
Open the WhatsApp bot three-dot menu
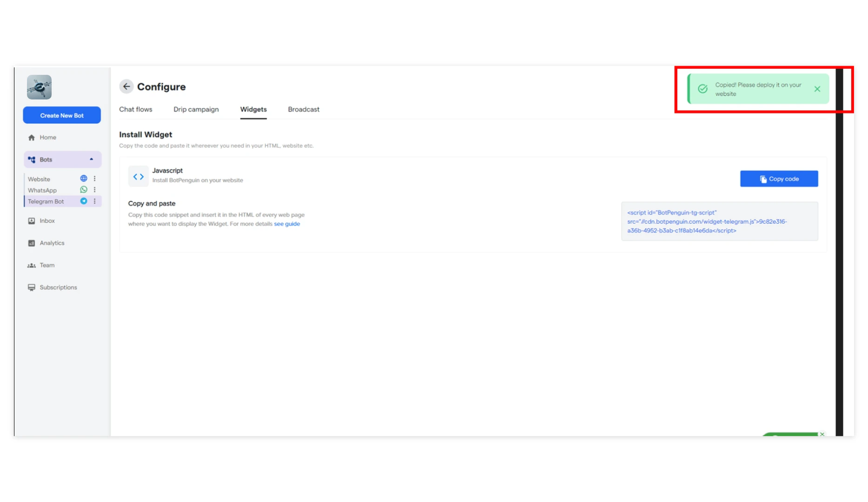[94, 190]
